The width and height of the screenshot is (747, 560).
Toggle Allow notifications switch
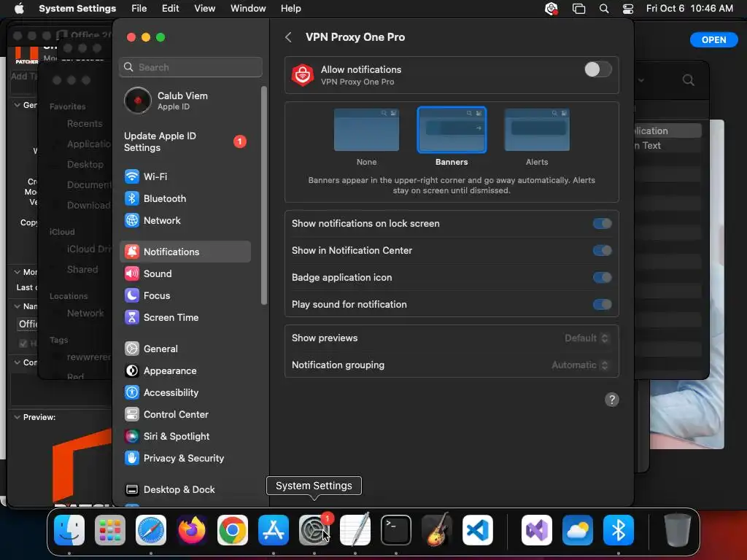click(598, 69)
